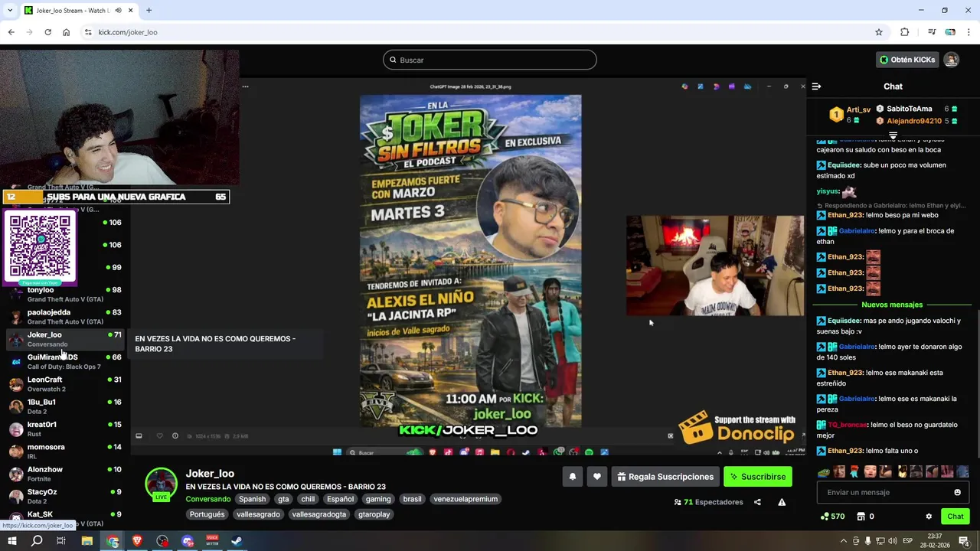
Task: Click the address bar URL
Action: coord(128,32)
